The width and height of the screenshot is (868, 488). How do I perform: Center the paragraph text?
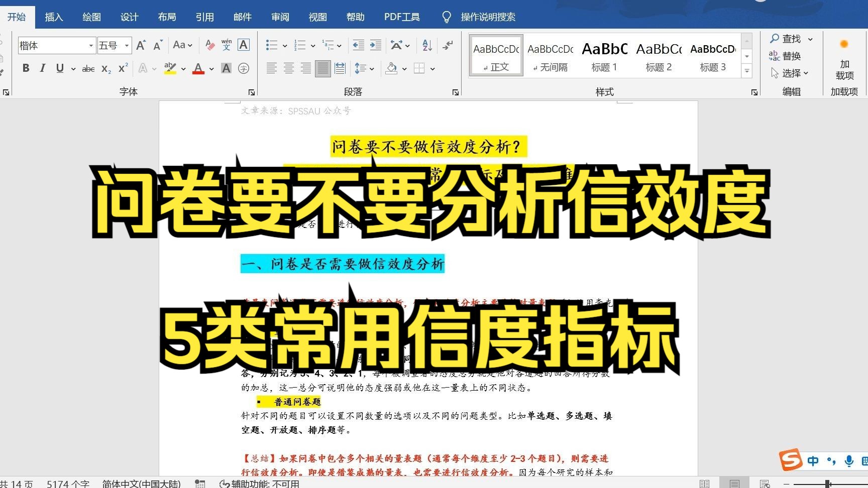[289, 68]
